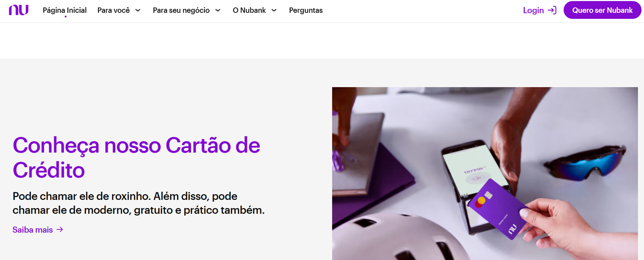Click the login arrow icon beside Login
This screenshot has width=644, height=260.
point(552,10)
